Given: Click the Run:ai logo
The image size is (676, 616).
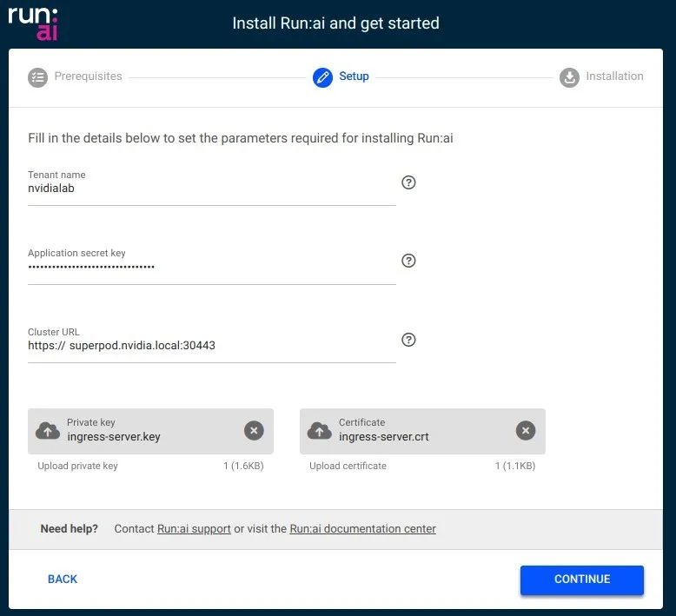Looking at the screenshot, I should (33, 23).
